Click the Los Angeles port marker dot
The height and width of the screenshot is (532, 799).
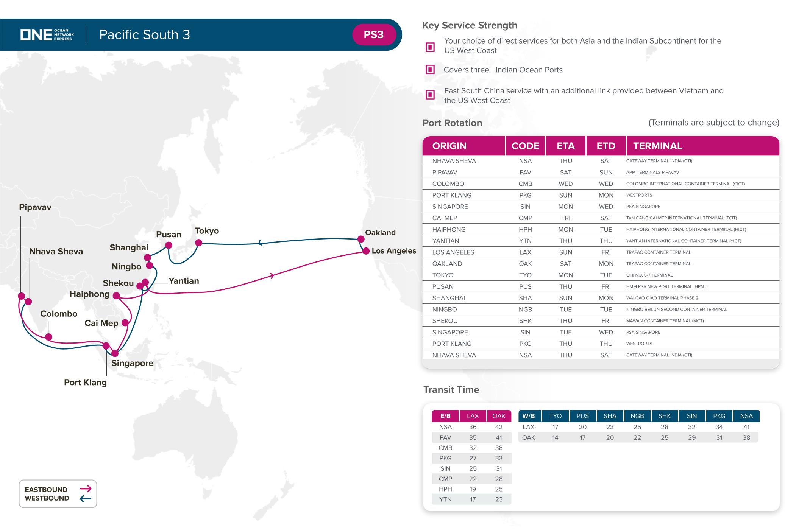(x=366, y=251)
